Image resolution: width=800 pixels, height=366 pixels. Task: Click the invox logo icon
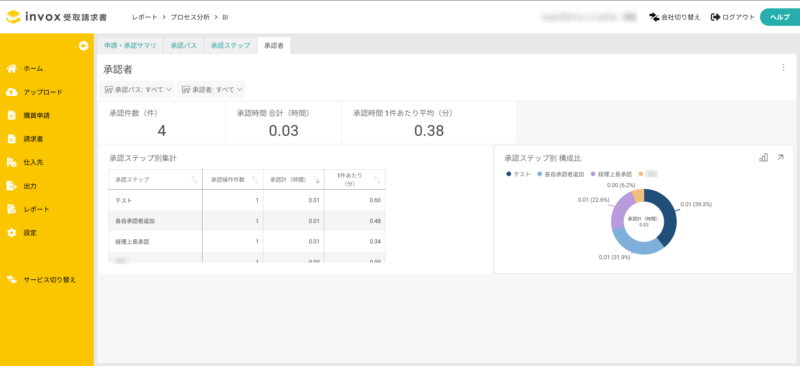pos(14,17)
